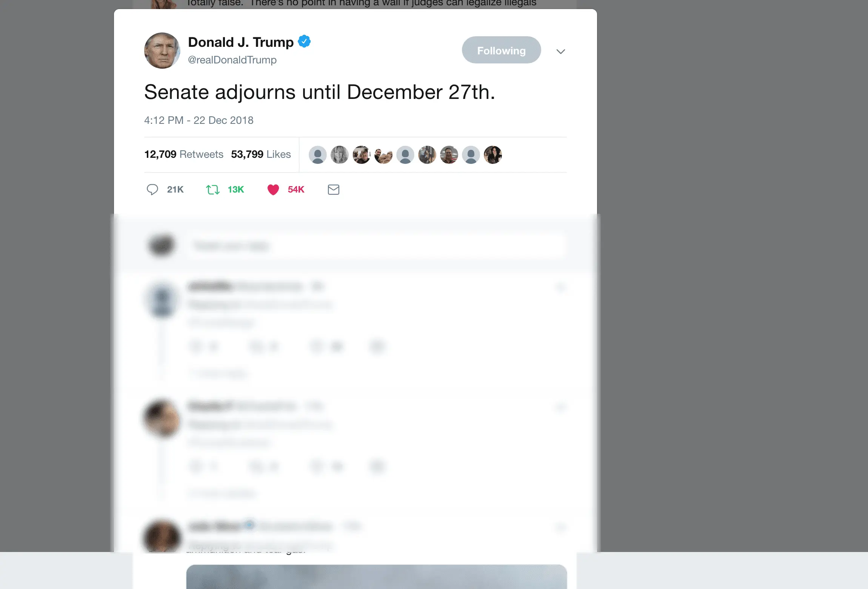Expand the tweet options chevron
868x589 pixels.
point(561,51)
